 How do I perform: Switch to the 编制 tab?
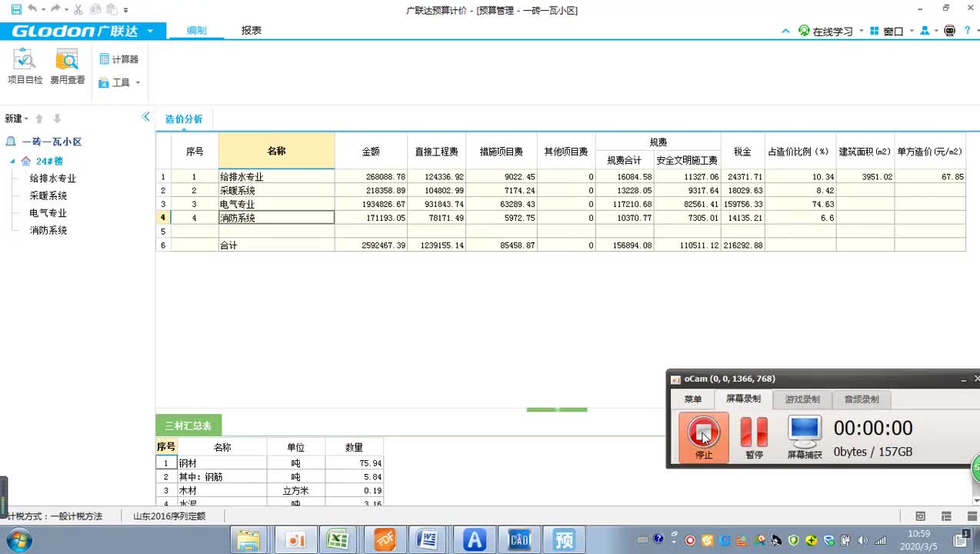click(196, 31)
